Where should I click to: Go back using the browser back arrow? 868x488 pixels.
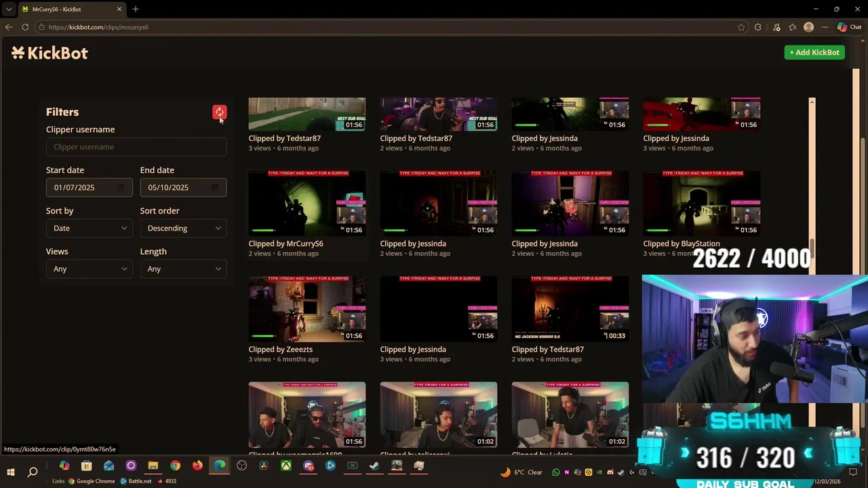click(x=8, y=27)
